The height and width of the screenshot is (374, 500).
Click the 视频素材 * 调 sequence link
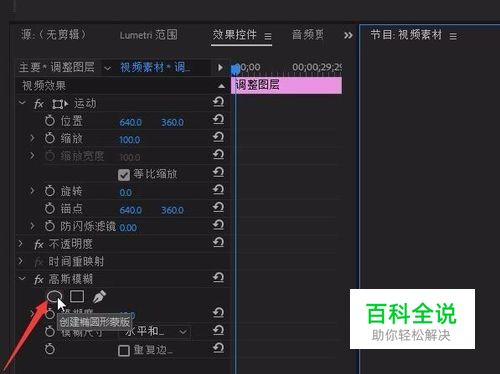tap(155, 68)
